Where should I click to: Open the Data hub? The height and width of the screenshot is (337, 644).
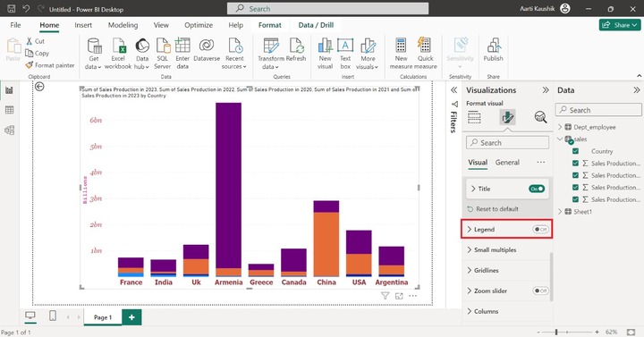pos(141,54)
